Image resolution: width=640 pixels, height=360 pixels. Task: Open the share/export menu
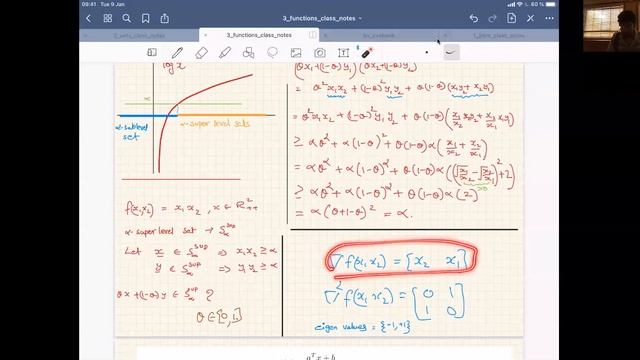tap(164, 18)
